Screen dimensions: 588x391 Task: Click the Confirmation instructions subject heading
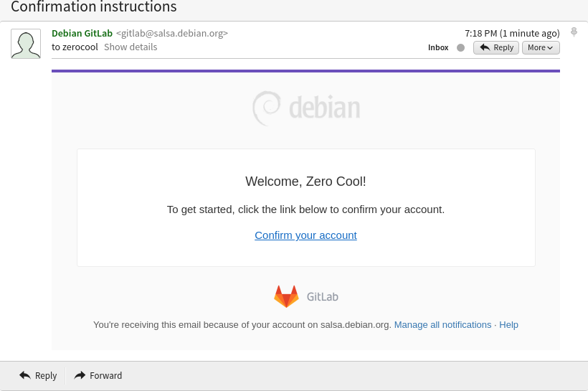pos(94,8)
